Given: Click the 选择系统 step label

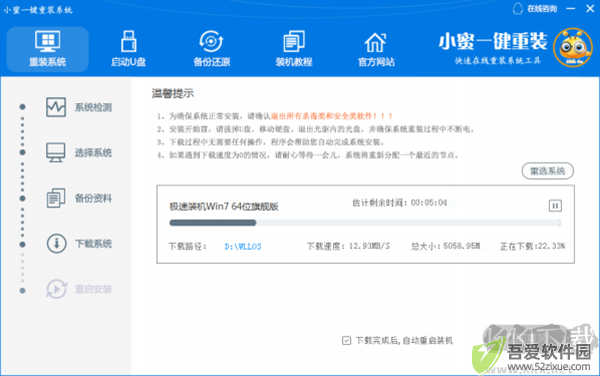Looking at the screenshot, I should [x=93, y=153].
